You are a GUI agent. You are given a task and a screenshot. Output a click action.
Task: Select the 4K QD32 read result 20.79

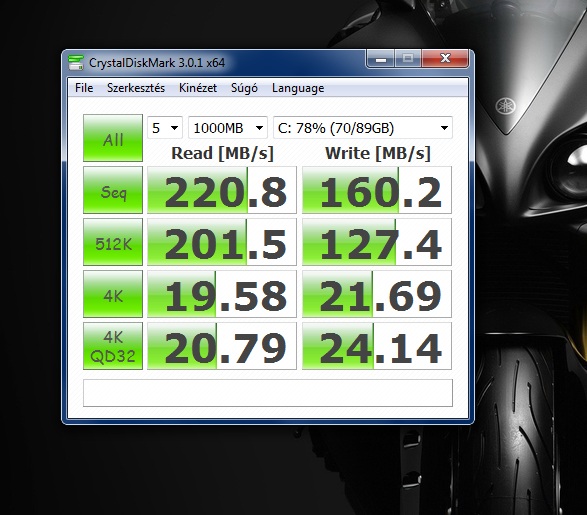point(222,346)
